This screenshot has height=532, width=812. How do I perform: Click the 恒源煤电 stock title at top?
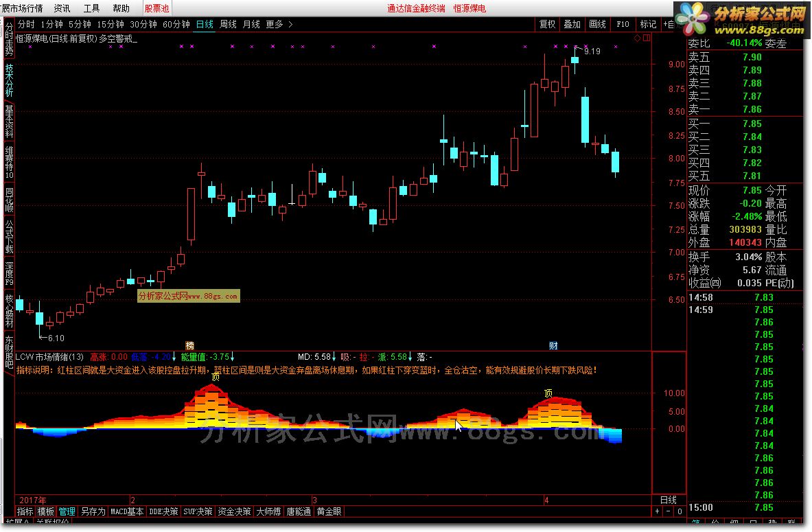[x=469, y=8]
